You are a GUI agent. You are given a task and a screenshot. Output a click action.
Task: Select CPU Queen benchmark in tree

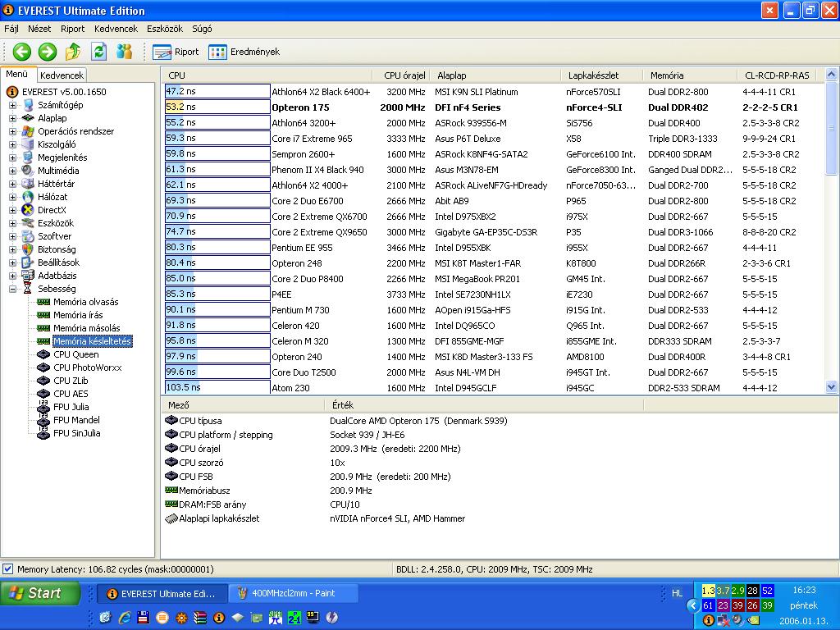click(75, 354)
